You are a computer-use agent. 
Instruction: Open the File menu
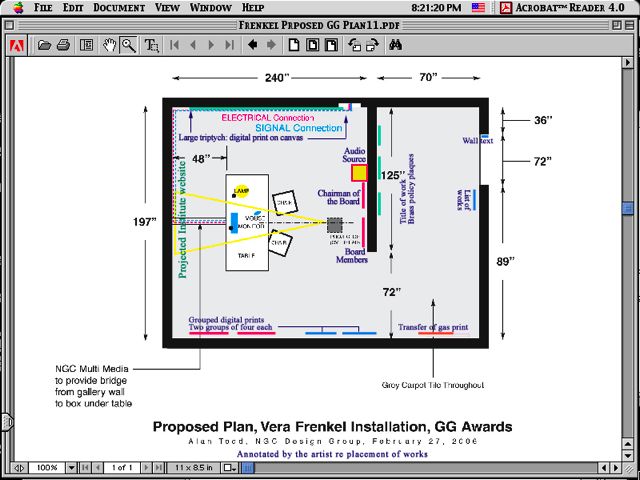pos(43,7)
